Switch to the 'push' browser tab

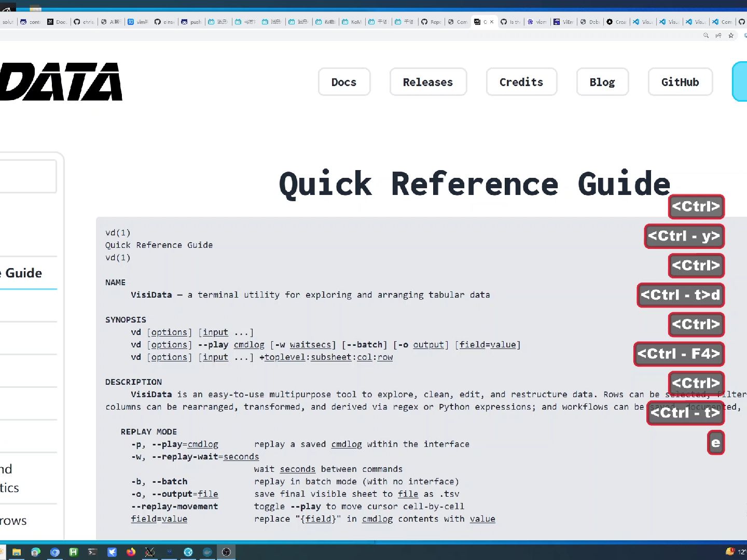click(x=191, y=22)
